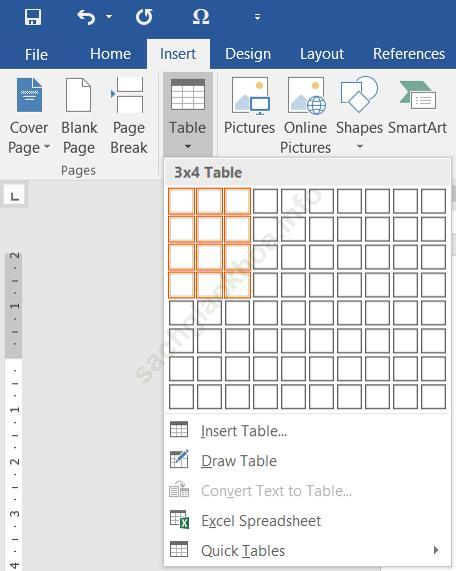Insert a symbol with the Omega icon
Image resolution: width=456 pixels, height=571 pixels.
click(201, 17)
